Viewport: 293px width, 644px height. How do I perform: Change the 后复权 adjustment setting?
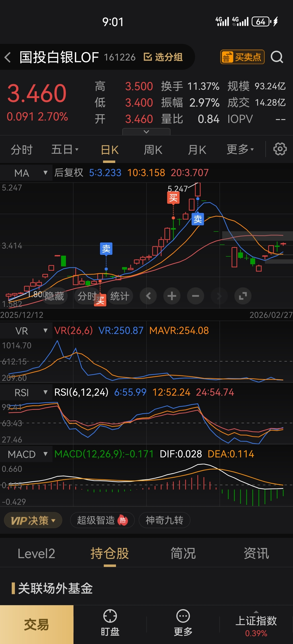tap(69, 172)
